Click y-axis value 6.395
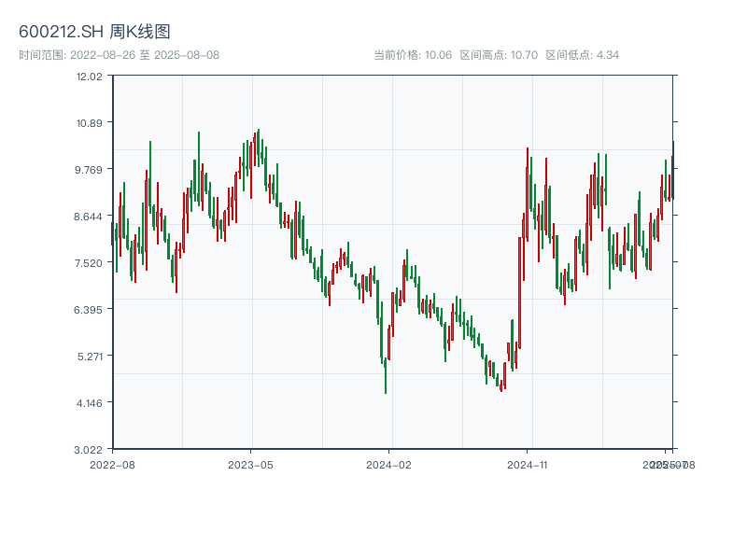This screenshot has width=747, height=560. click(88, 310)
